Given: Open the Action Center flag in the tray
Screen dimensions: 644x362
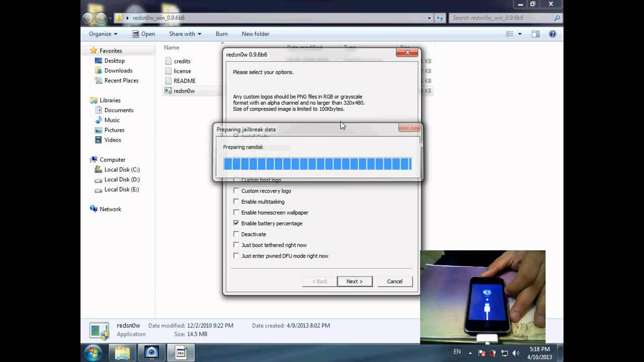Looking at the screenshot, I should tap(481, 353).
